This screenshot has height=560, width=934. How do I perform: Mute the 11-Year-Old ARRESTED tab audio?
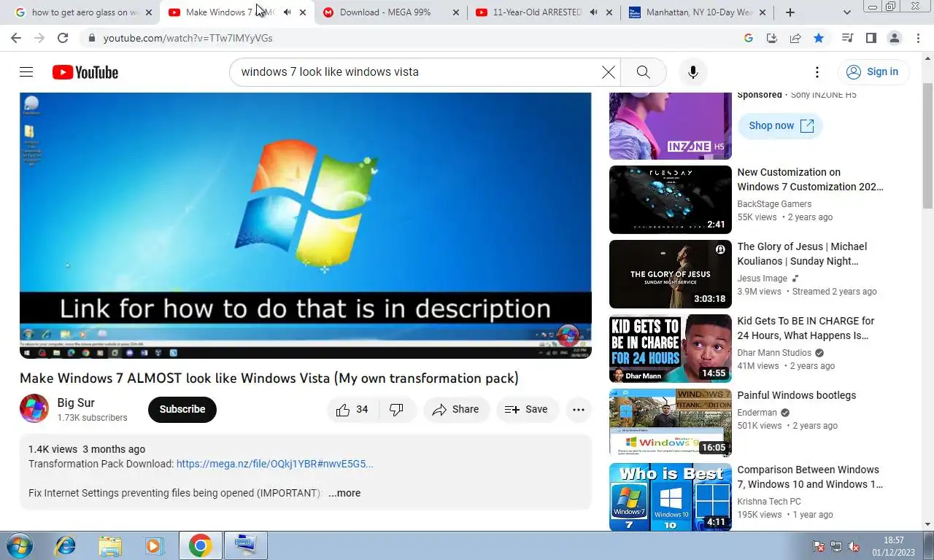[x=594, y=12]
